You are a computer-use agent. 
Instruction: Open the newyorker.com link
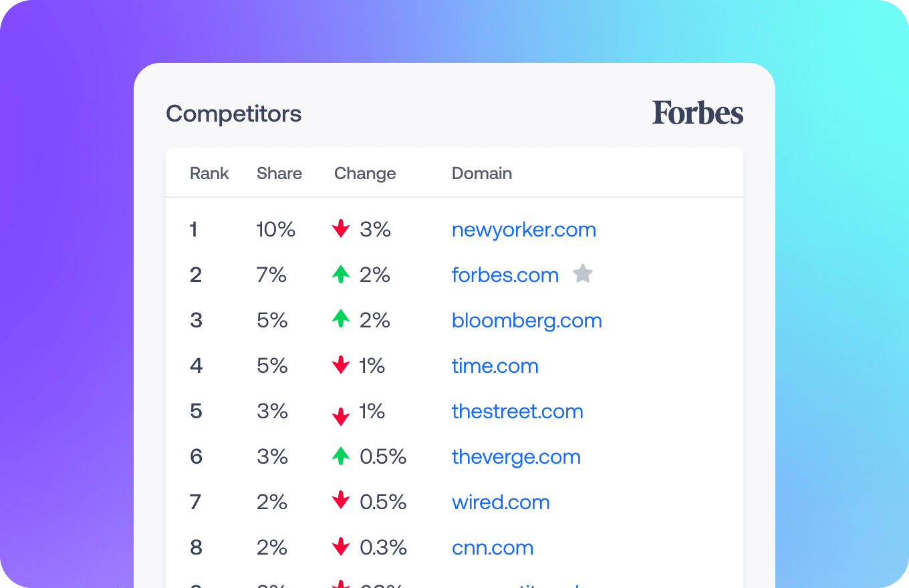(524, 229)
